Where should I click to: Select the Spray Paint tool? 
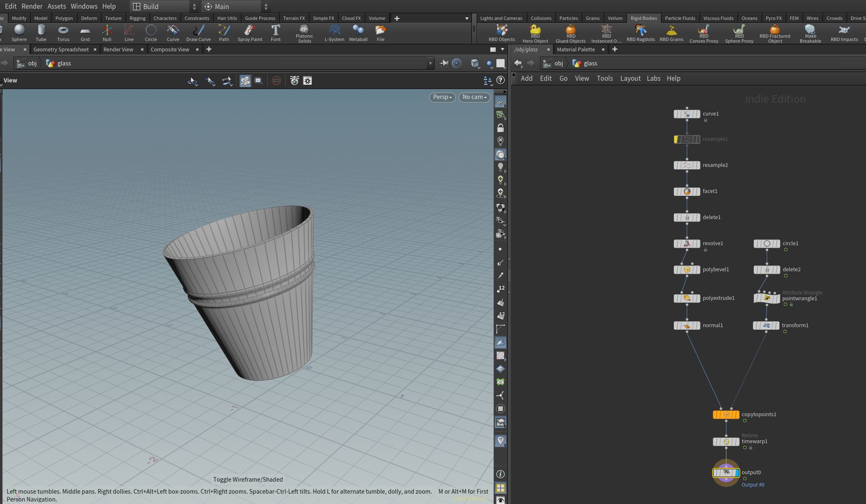tap(250, 33)
